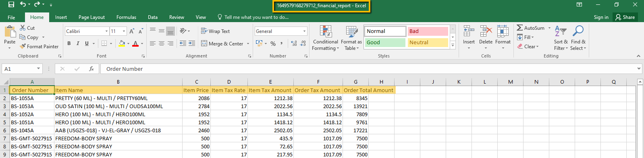Click the Share button
Screen dimensions: 644x158
(625, 17)
